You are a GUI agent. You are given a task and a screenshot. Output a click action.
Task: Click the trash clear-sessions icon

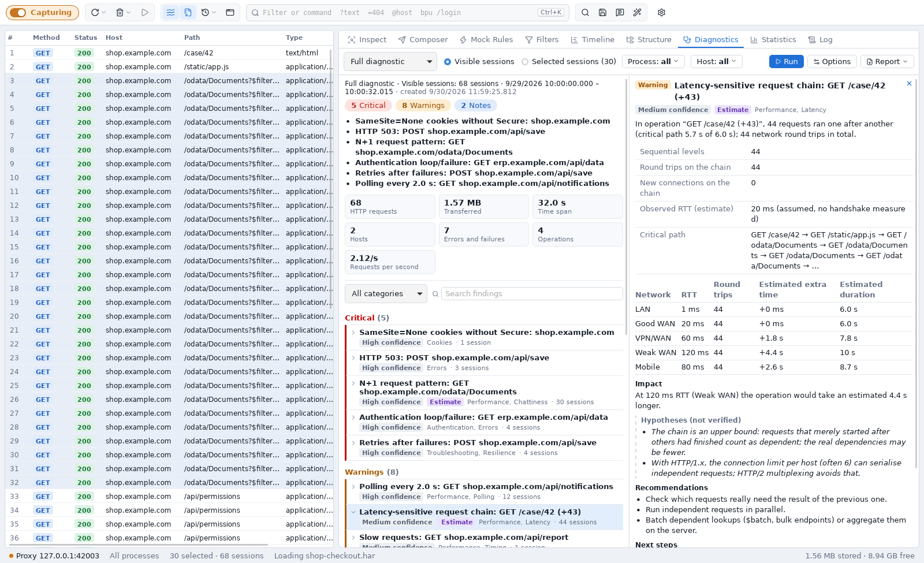pos(120,12)
